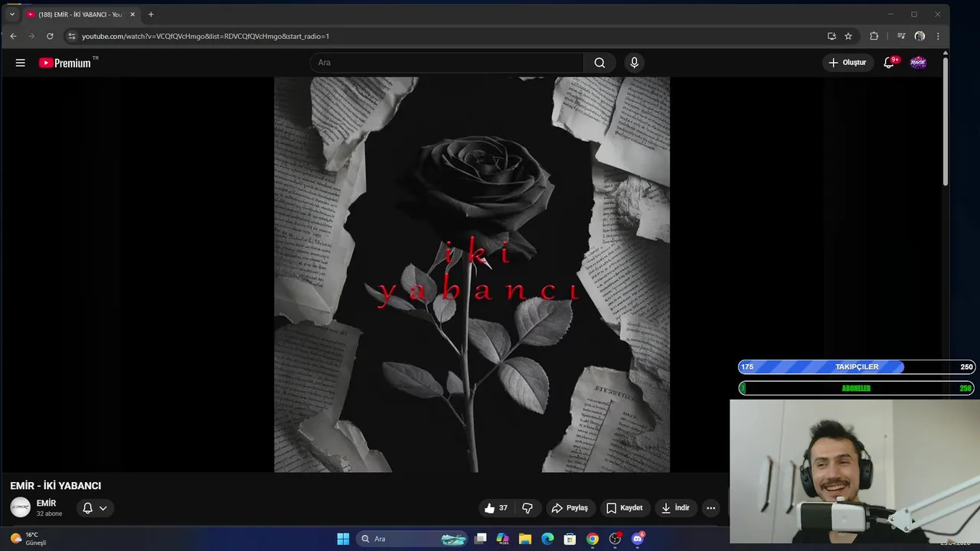Image resolution: width=980 pixels, height=551 pixels.
Task: Click the video title EMİR - İKİ YABANCI
Action: pyautogui.click(x=56, y=486)
